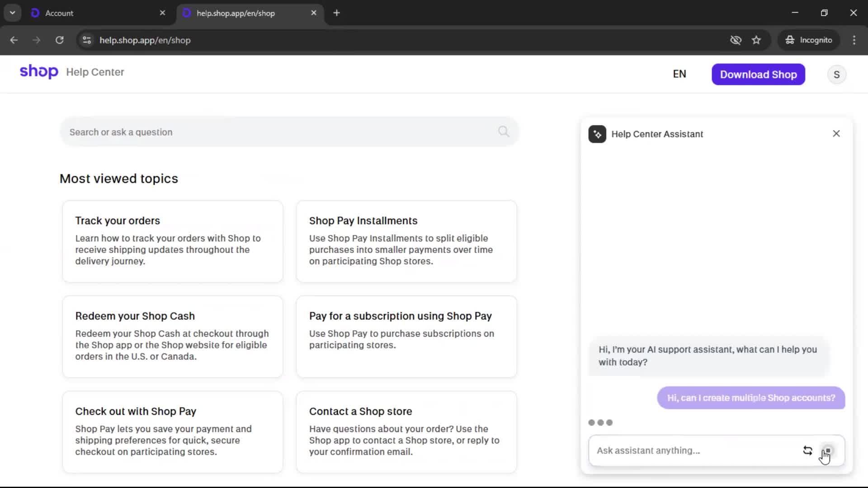Open the site information icon in address bar
The height and width of the screenshot is (488, 868).
point(87,40)
